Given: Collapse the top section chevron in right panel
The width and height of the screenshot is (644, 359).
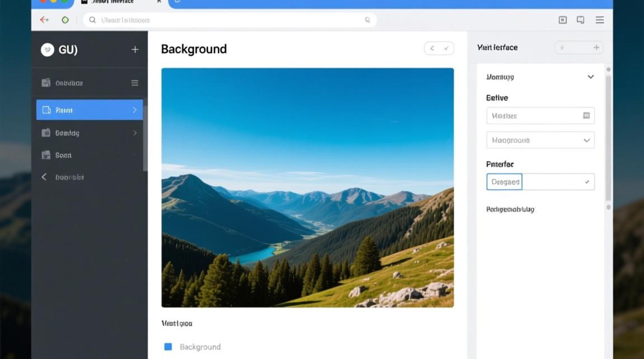Looking at the screenshot, I should (x=590, y=77).
